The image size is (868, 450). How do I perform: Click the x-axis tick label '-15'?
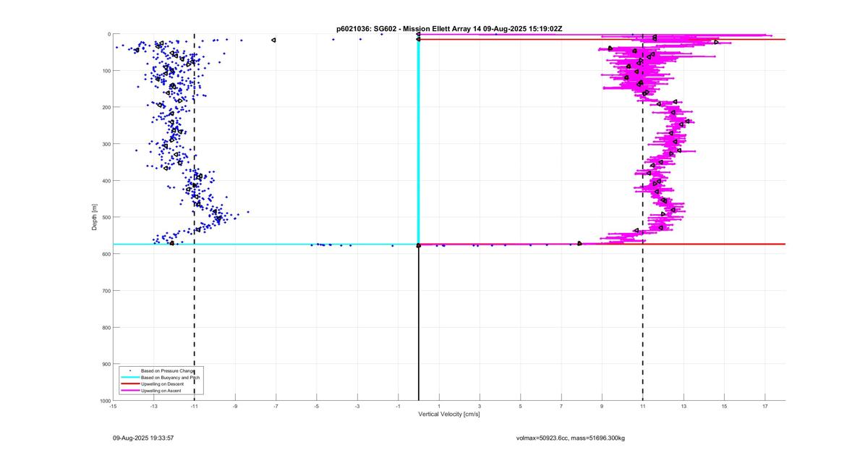113,407
